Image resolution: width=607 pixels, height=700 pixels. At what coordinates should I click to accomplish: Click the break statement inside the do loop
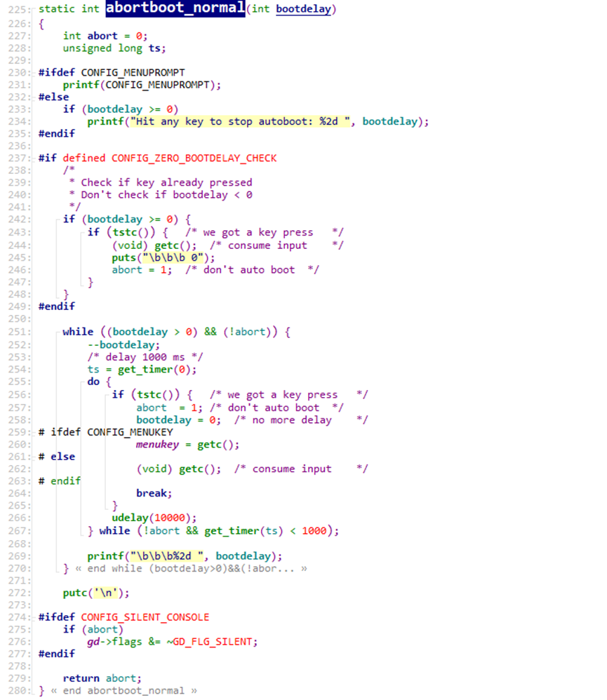[x=154, y=493]
